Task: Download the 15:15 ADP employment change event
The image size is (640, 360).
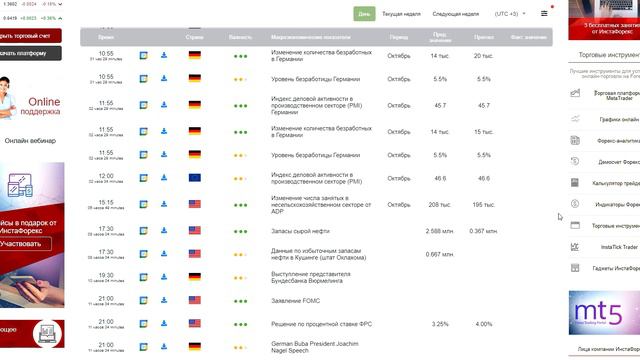Action: coord(164,204)
